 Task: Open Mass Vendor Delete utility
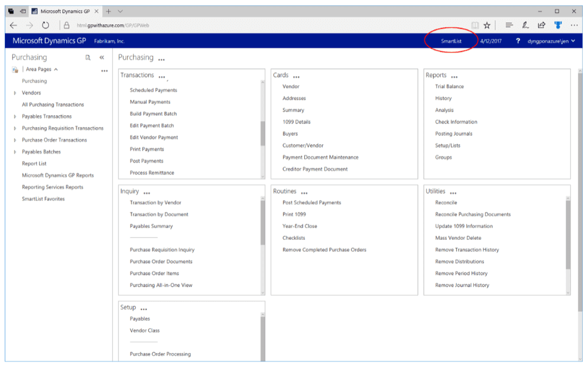(x=458, y=238)
